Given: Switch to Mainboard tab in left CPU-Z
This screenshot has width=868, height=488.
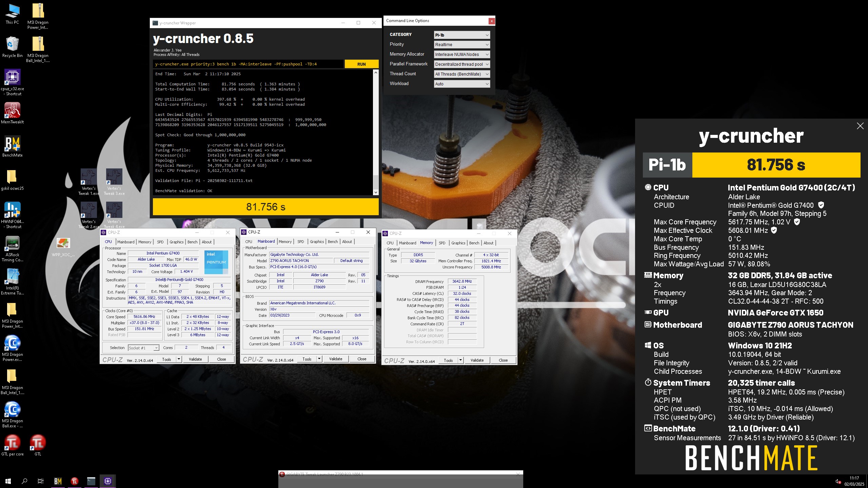Looking at the screenshot, I should (x=126, y=242).
